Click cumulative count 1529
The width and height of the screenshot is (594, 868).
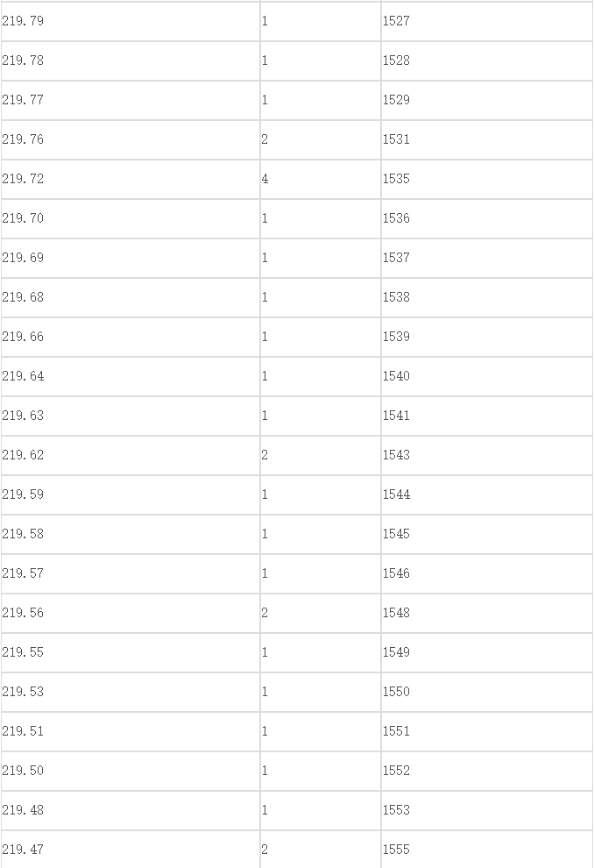[x=487, y=100]
